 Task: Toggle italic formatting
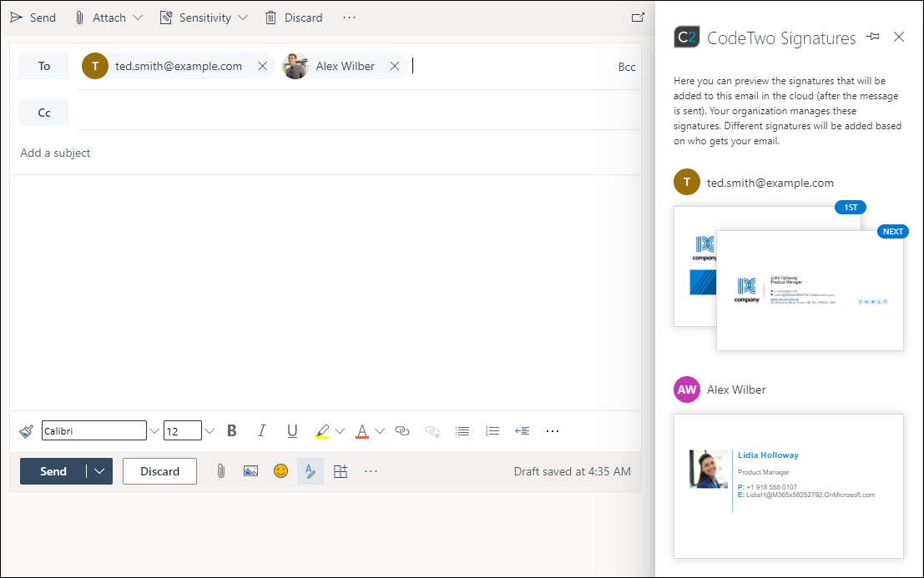pyautogui.click(x=261, y=431)
